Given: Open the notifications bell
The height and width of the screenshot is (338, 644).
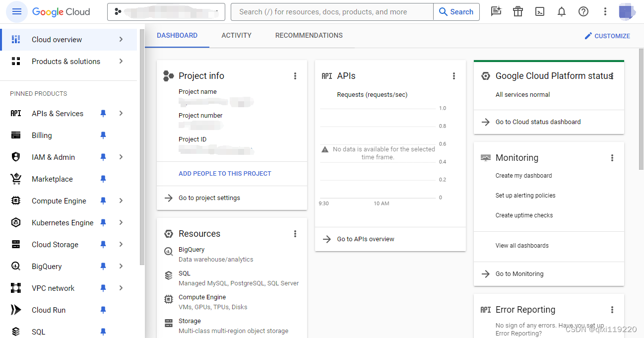Looking at the screenshot, I should [x=562, y=12].
